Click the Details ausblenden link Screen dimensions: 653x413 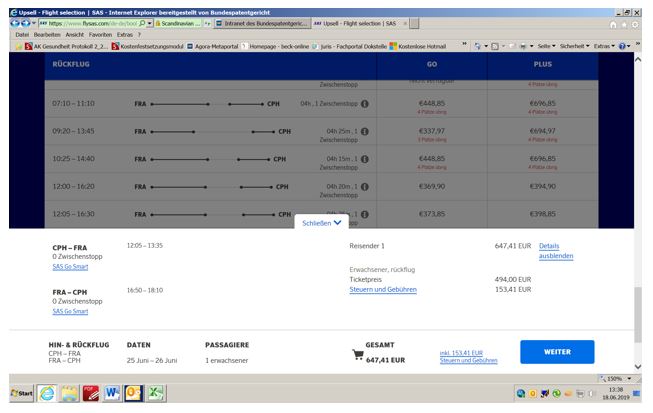pyautogui.click(x=556, y=251)
